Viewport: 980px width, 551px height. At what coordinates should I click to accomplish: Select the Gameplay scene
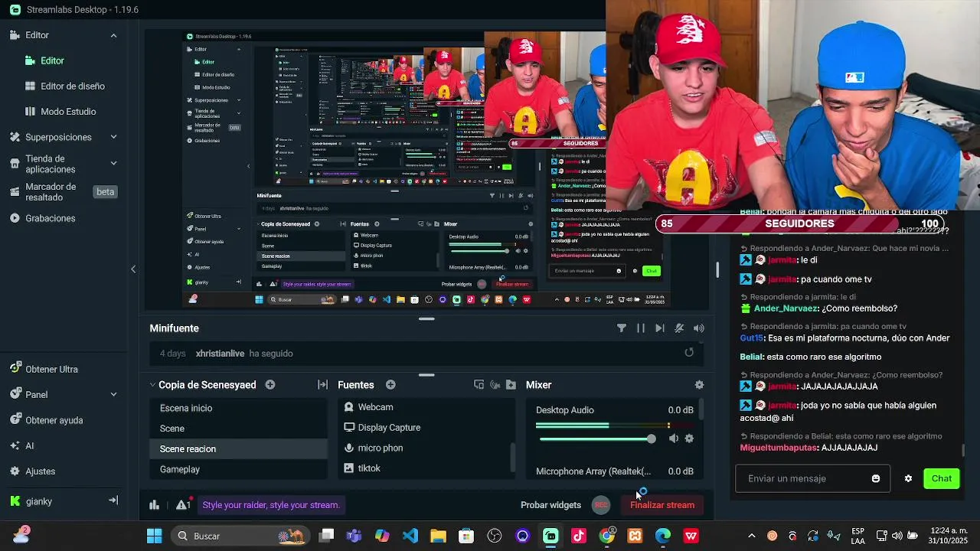[238, 469]
